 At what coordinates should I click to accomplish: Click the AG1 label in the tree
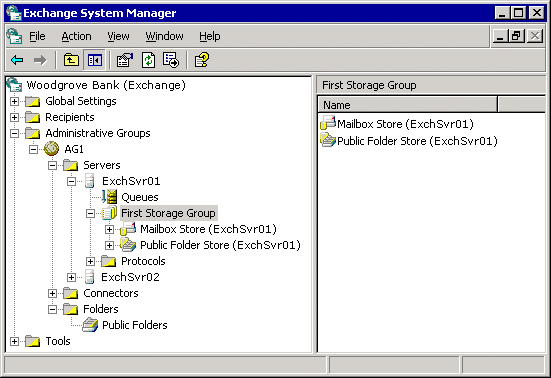74,149
